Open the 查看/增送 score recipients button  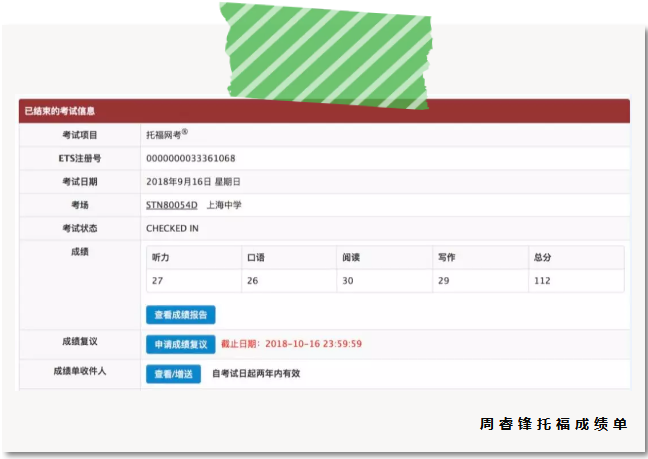pyautogui.click(x=174, y=374)
